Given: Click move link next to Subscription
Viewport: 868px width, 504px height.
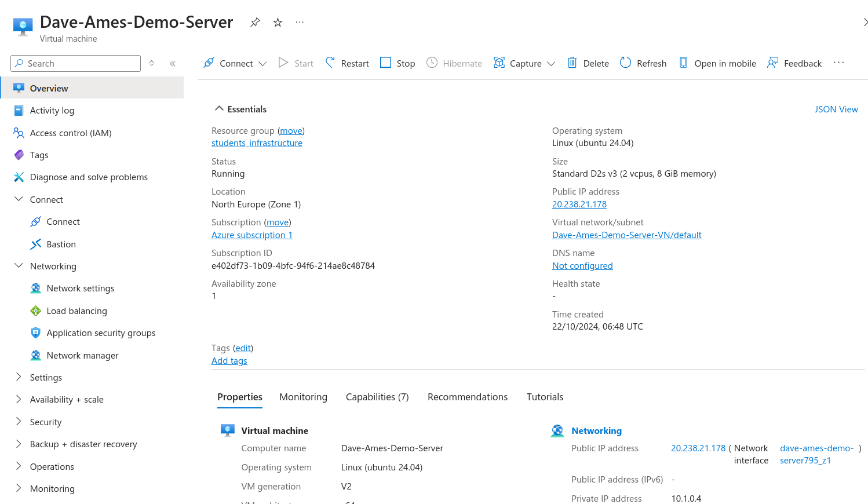Looking at the screenshot, I should tap(278, 222).
